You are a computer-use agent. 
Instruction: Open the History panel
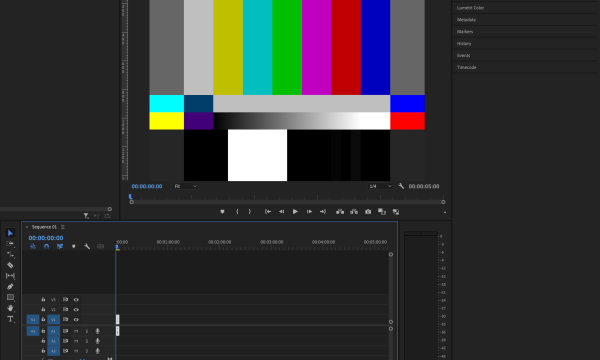(464, 43)
